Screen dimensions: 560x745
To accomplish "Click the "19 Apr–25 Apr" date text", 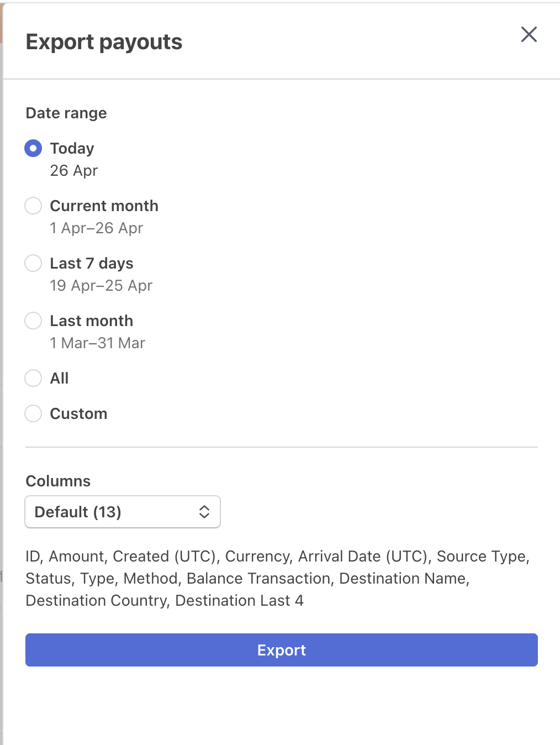I will point(101,285).
